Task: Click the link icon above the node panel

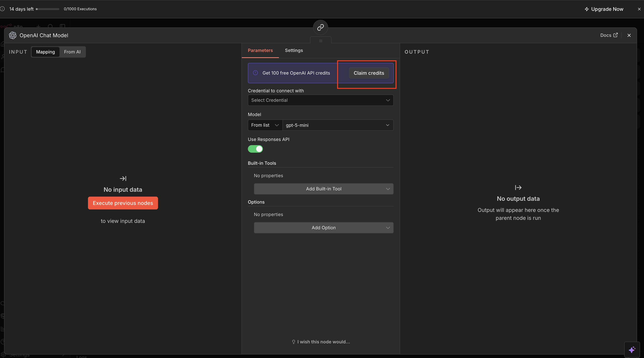Action: click(321, 27)
